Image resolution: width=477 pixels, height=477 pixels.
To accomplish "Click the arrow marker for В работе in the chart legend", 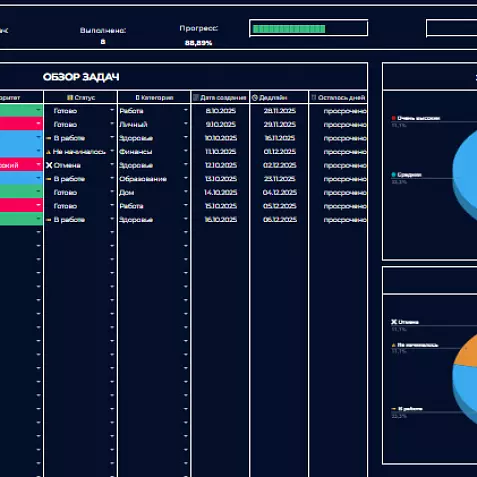I will tap(394, 409).
